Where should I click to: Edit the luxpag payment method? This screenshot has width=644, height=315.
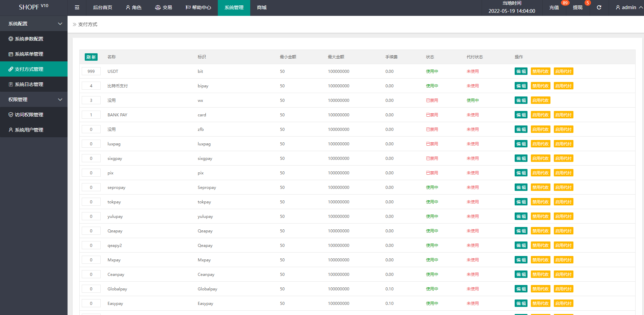521,144
